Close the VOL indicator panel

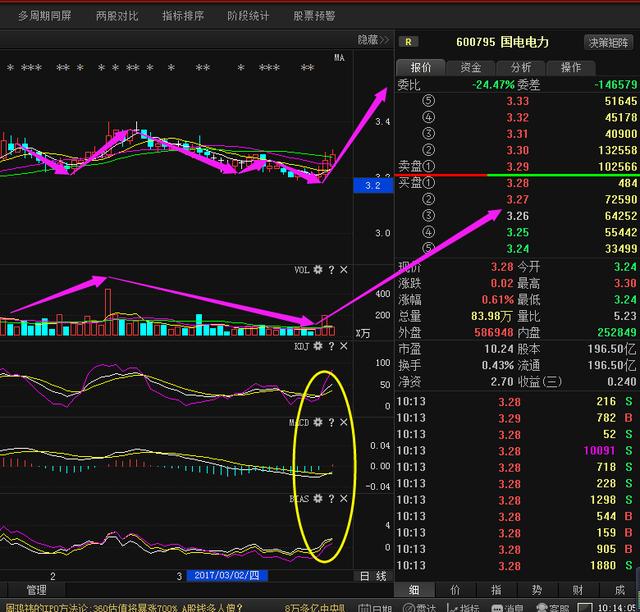344,270
